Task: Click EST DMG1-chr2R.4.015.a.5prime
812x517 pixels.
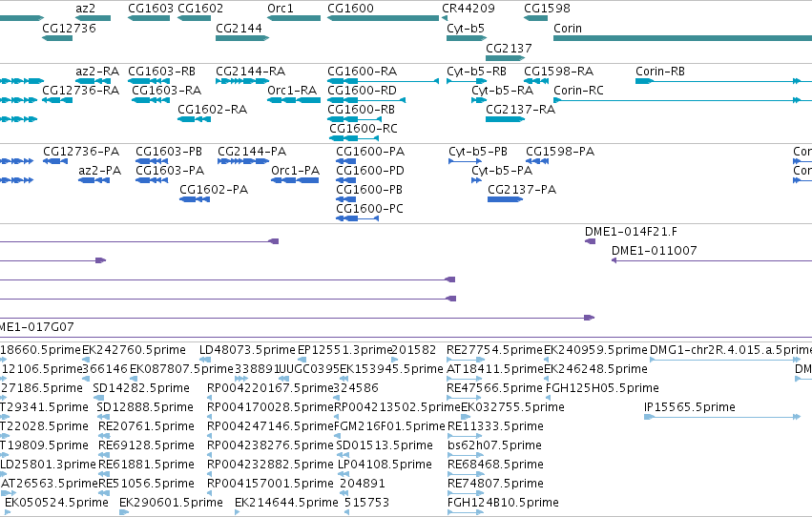Action: (x=725, y=360)
